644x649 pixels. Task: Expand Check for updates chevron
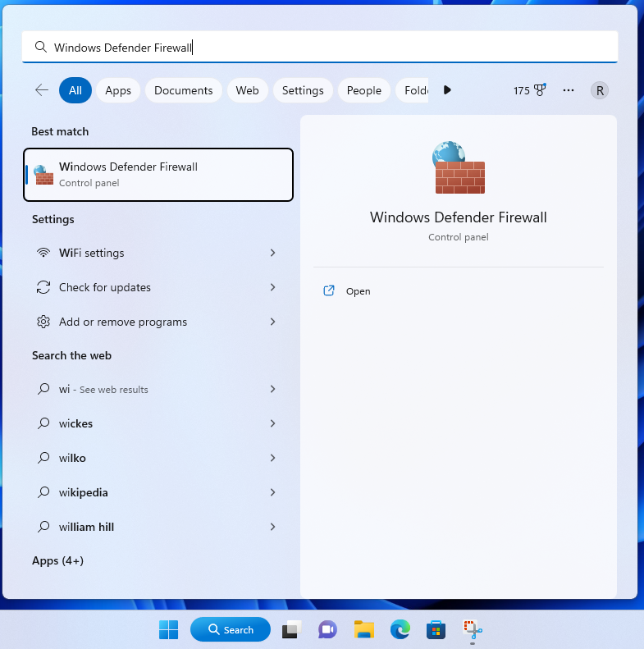[x=272, y=287]
